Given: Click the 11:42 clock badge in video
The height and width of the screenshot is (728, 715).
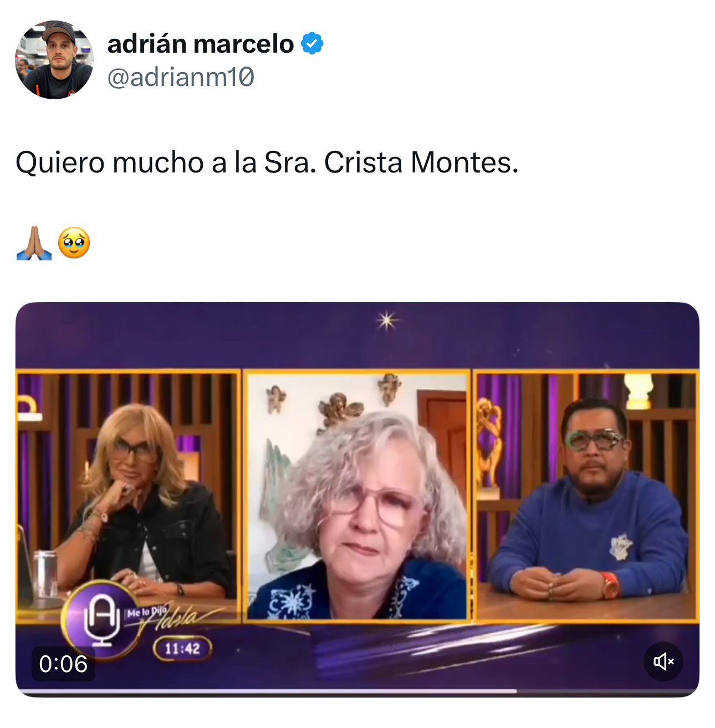Looking at the screenshot, I should 182,649.
